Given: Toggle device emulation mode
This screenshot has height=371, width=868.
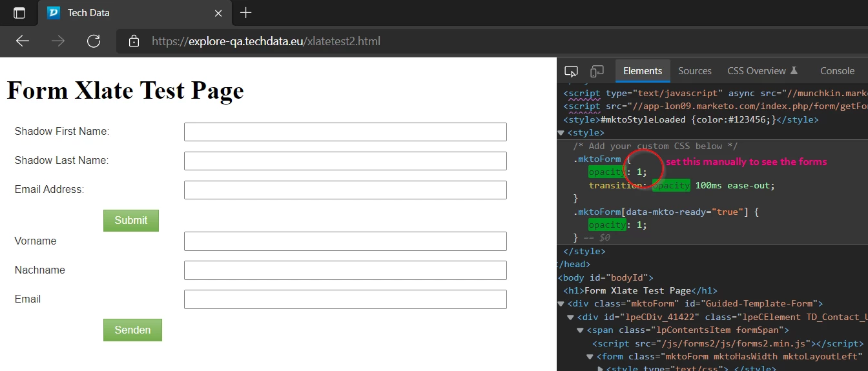Looking at the screenshot, I should [x=597, y=71].
